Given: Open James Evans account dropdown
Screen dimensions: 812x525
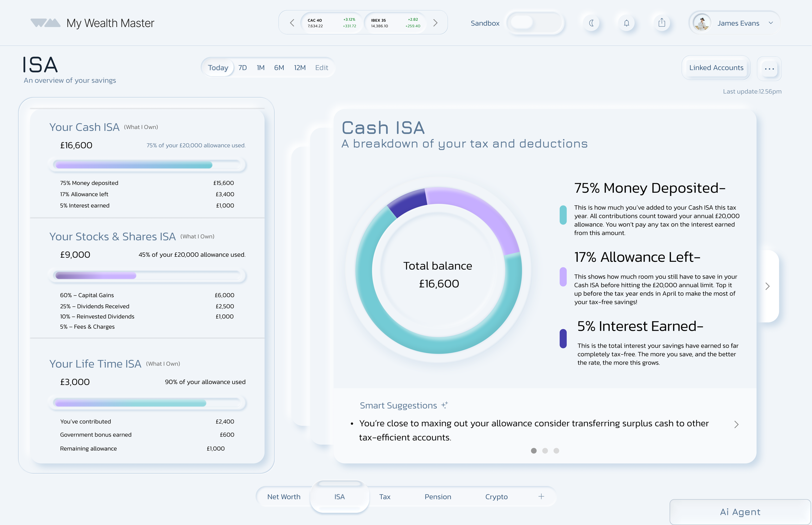Looking at the screenshot, I should [771, 23].
